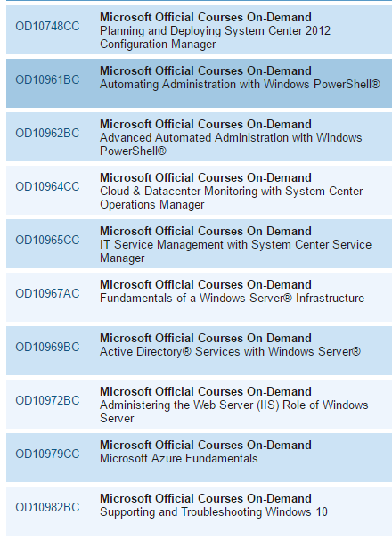Open Active Directory Services with Windows Server
Viewport: 392px width, 540px height.
coord(230,351)
